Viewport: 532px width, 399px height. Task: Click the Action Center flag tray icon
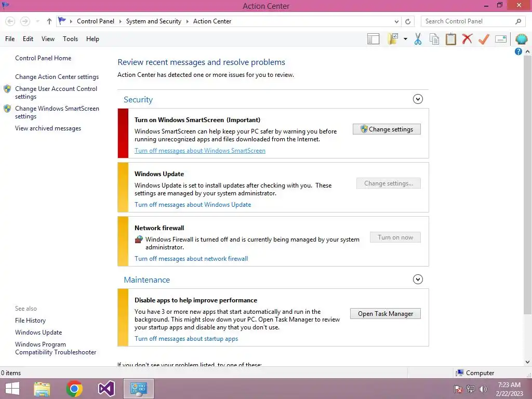[x=458, y=389]
